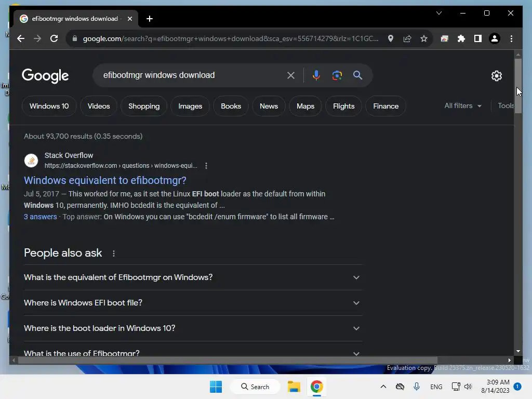Switch to Shopping results
Viewport: 532px width, 399px height.
point(144,106)
